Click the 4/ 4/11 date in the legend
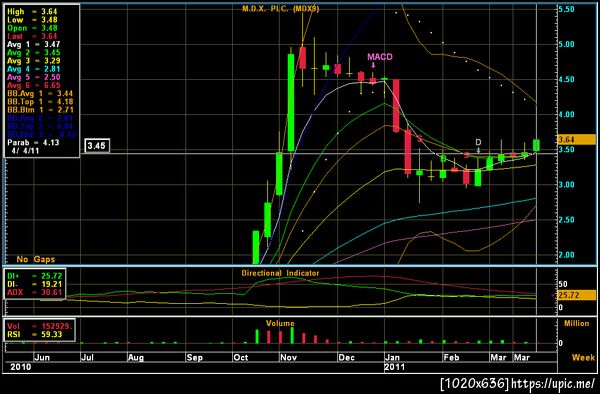 click(x=25, y=150)
